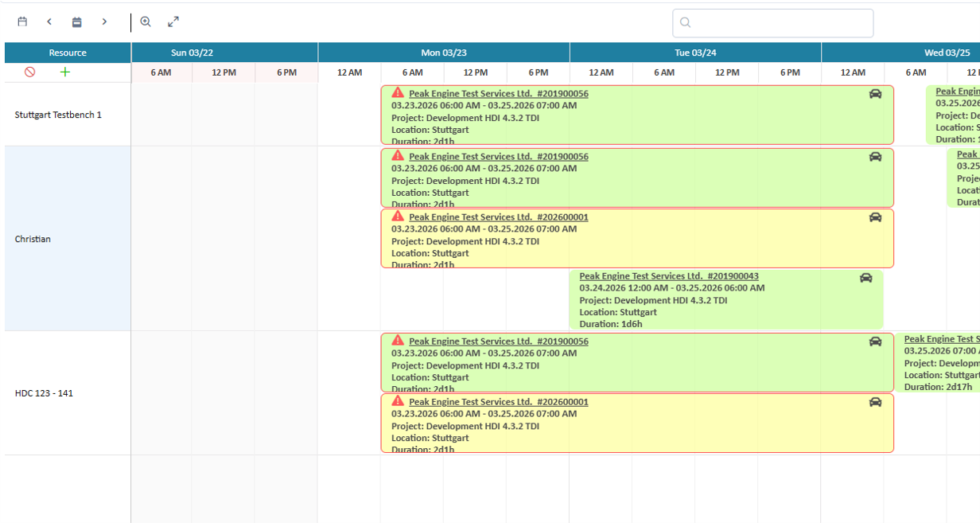Open the date picker calendar outline icon
980x523 pixels.
pos(22,21)
